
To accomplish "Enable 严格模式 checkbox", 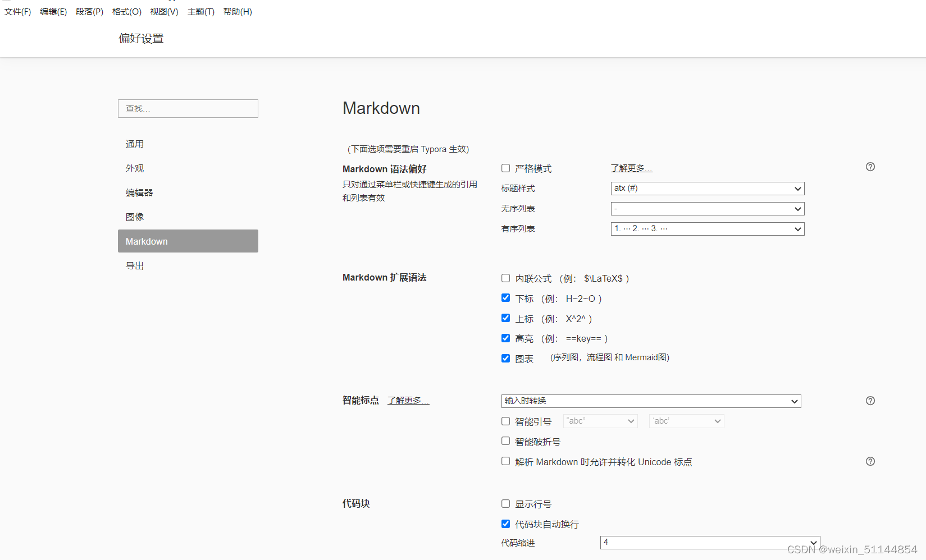I will point(505,168).
